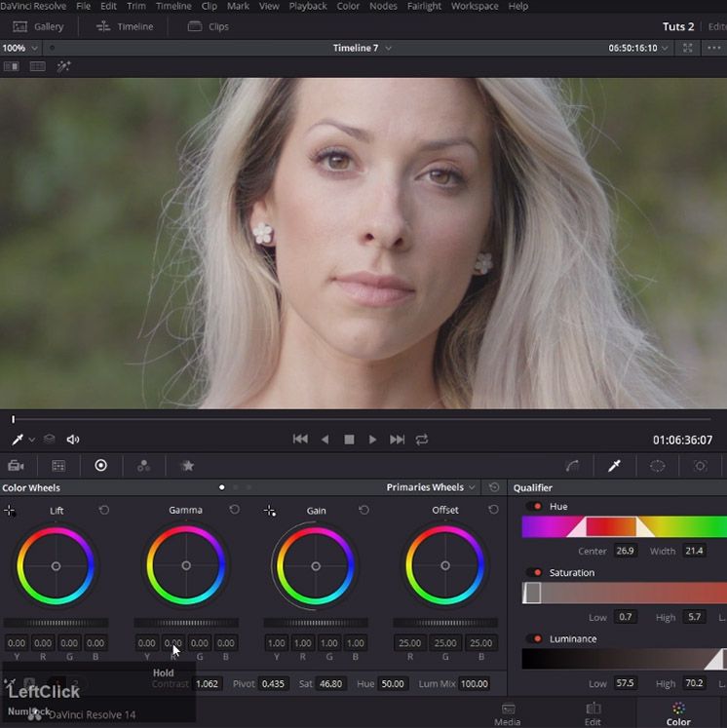This screenshot has height=728, width=727.
Task: Switch to the Media page
Action: [508, 714]
